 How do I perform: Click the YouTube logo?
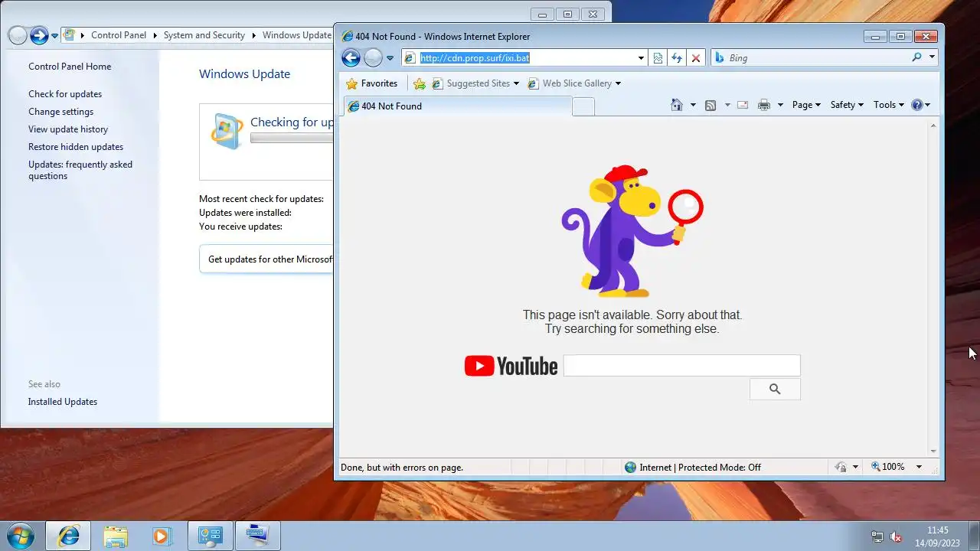point(511,366)
